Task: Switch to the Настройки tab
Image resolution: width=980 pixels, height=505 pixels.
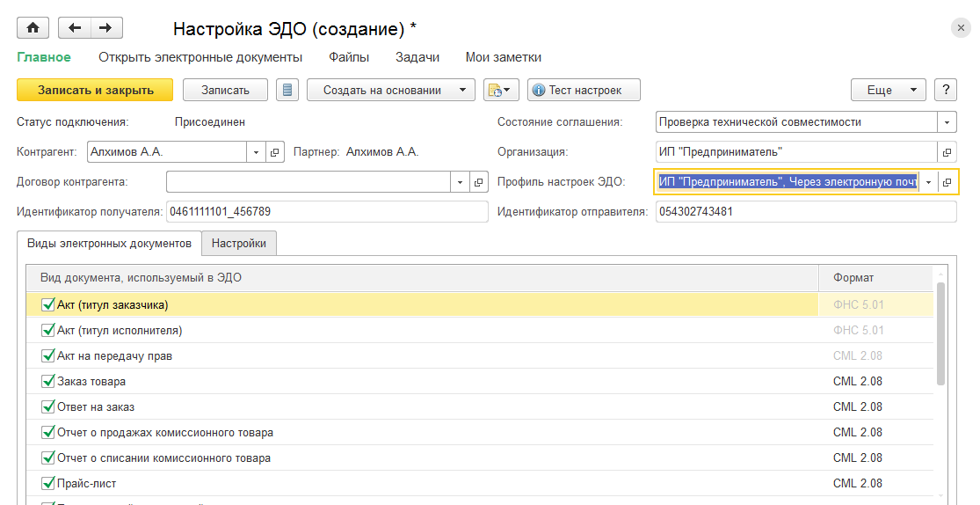Action: (x=239, y=244)
